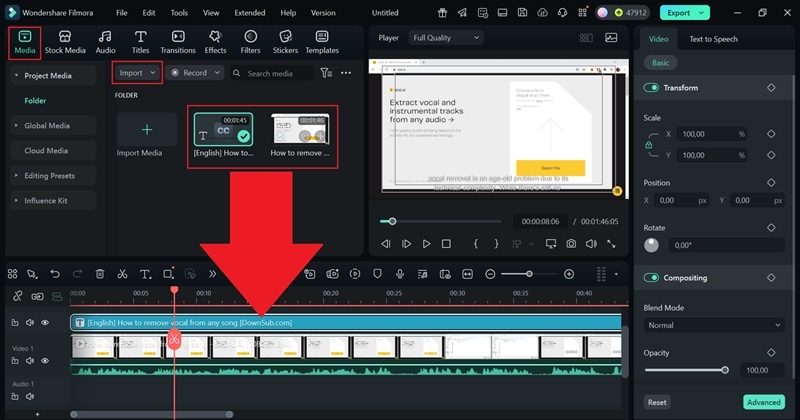
Task: Open the Audio library tab
Action: point(105,42)
